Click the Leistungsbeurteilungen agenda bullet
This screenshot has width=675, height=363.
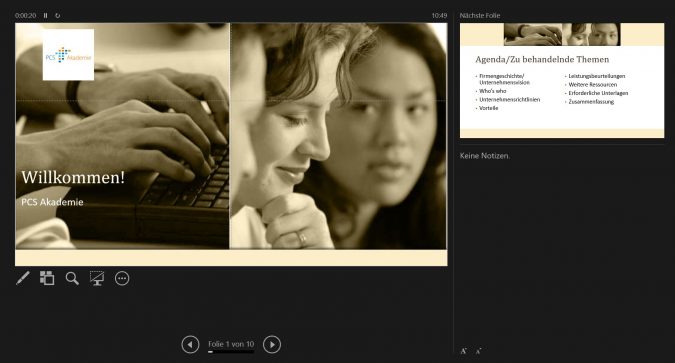click(x=597, y=76)
